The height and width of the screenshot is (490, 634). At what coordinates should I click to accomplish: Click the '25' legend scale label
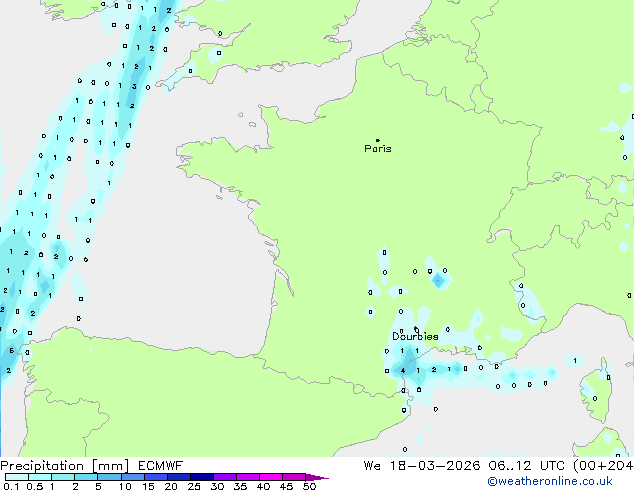[x=194, y=486]
